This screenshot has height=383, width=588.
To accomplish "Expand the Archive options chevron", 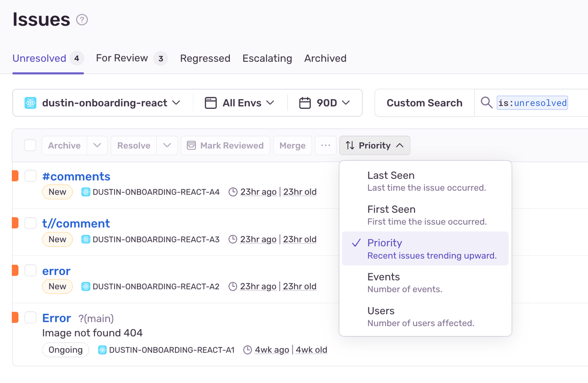I will pyautogui.click(x=97, y=146).
